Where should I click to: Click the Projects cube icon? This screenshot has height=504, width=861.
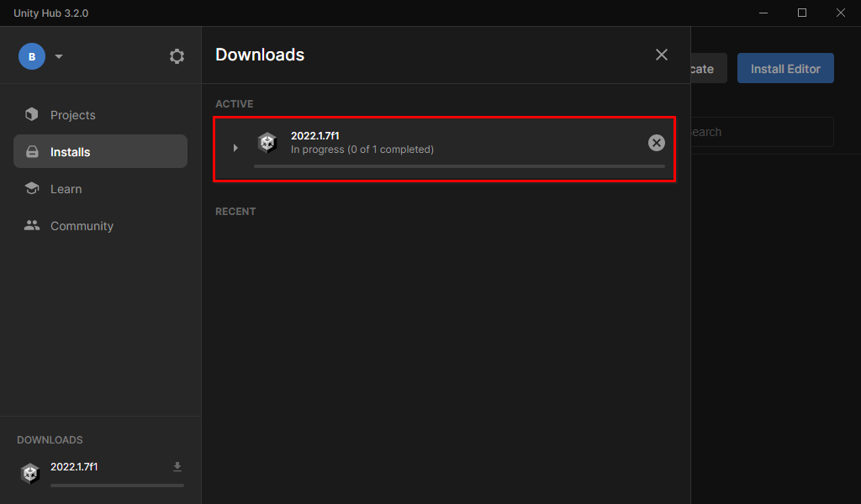click(32, 114)
